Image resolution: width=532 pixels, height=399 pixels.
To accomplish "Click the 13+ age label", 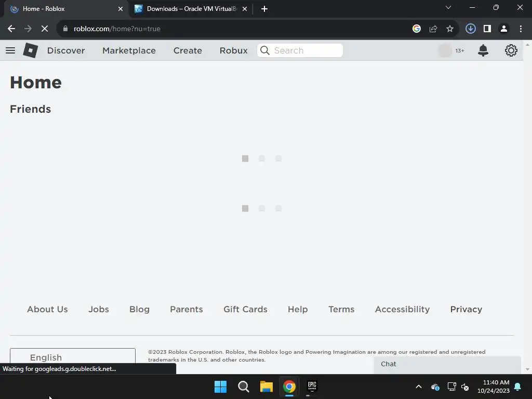I will tap(459, 50).
